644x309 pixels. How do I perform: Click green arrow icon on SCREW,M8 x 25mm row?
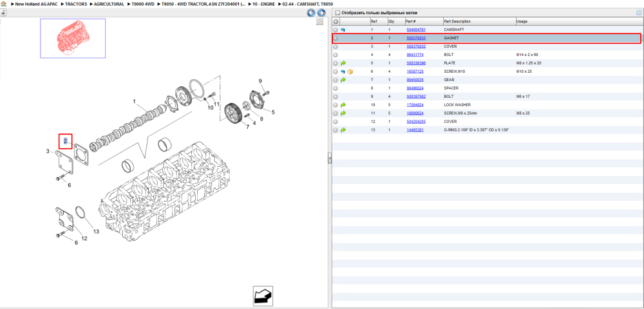pyautogui.click(x=343, y=113)
